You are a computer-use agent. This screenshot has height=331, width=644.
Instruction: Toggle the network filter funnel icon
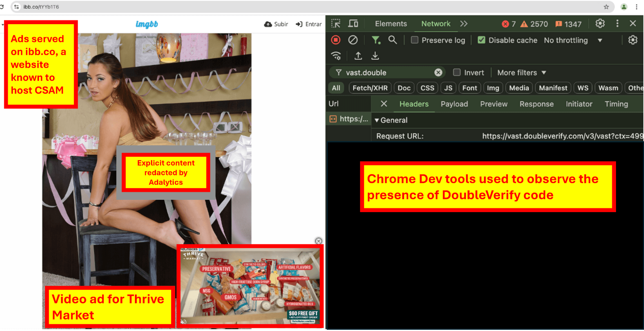click(376, 40)
